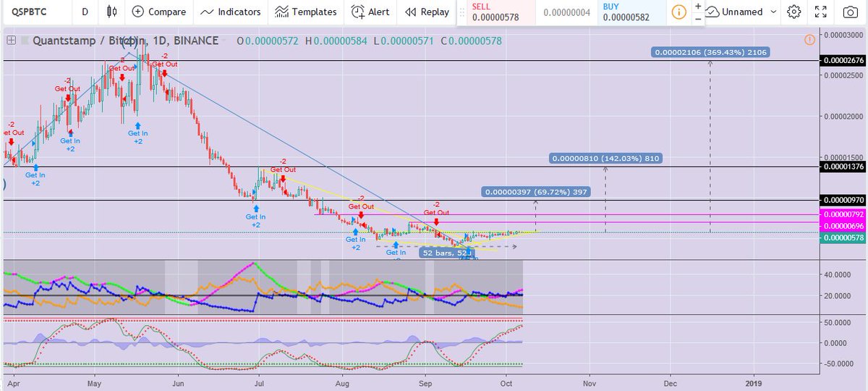Click the orange warning icon near price axis
868x391 pixels.
click(x=809, y=39)
